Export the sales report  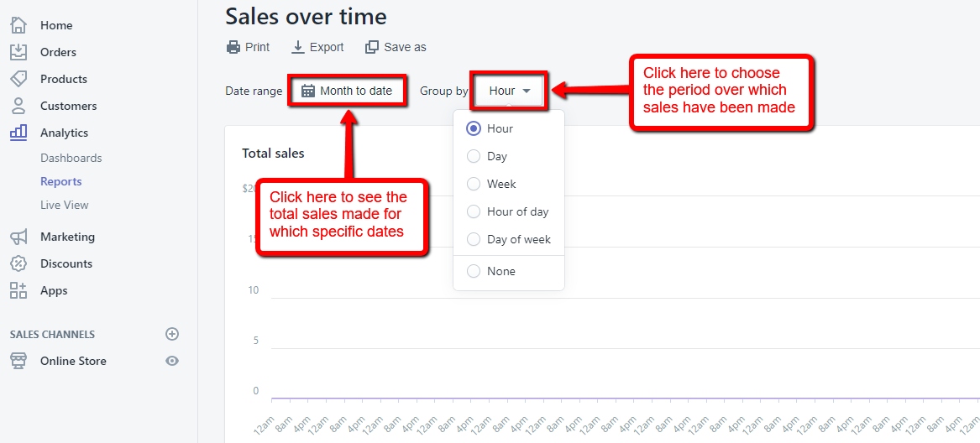(317, 47)
